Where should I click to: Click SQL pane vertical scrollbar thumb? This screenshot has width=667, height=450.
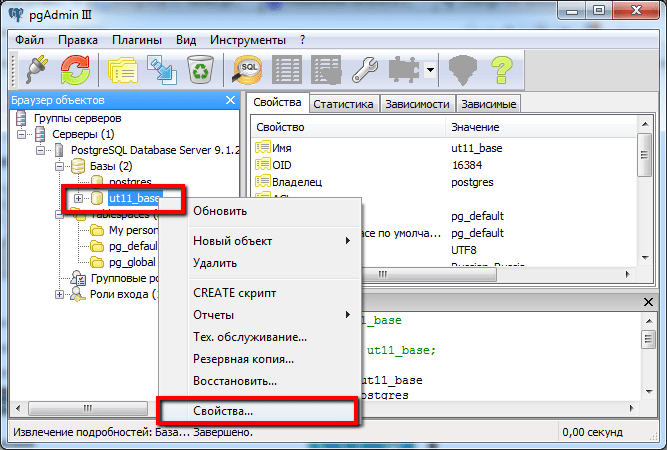648,339
